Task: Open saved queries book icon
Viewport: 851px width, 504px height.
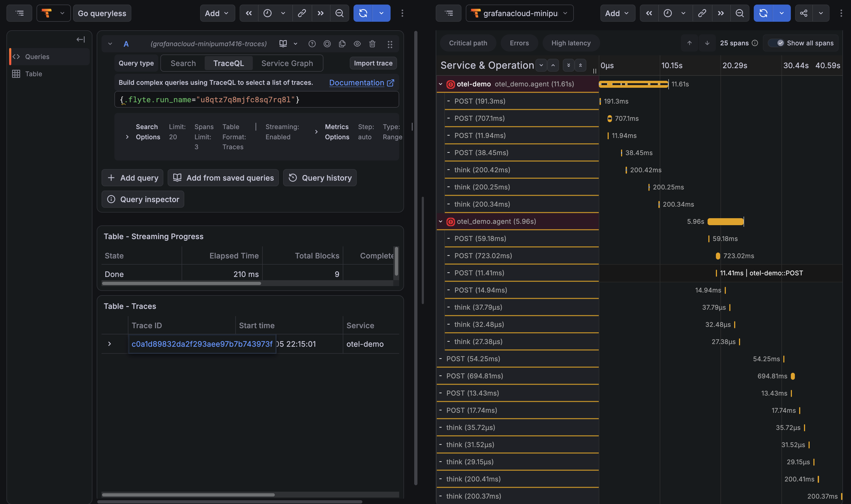Action: [x=283, y=44]
